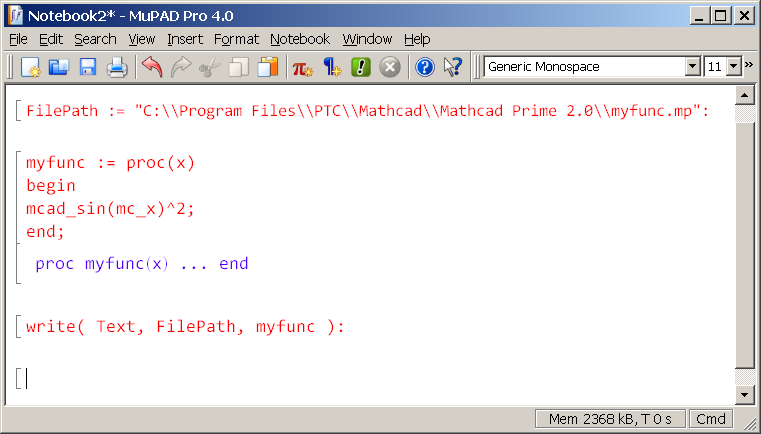Click the Mem 2368 kB status field

[x=610, y=419]
